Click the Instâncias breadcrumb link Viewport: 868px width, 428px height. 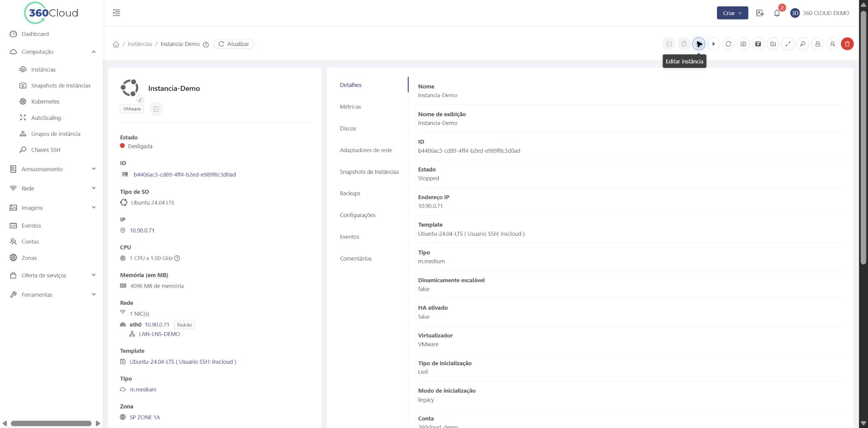pos(140,44)
